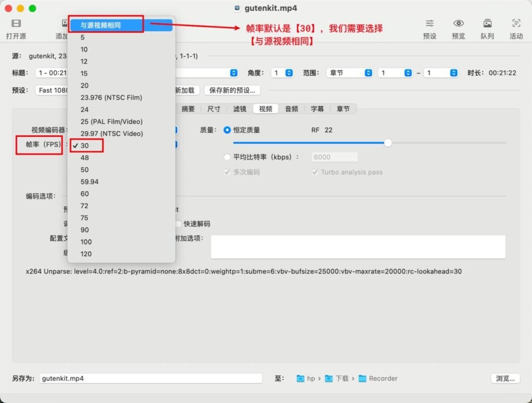
Task: Open the Presets toolbar icon
Action: tap(430, 23)
